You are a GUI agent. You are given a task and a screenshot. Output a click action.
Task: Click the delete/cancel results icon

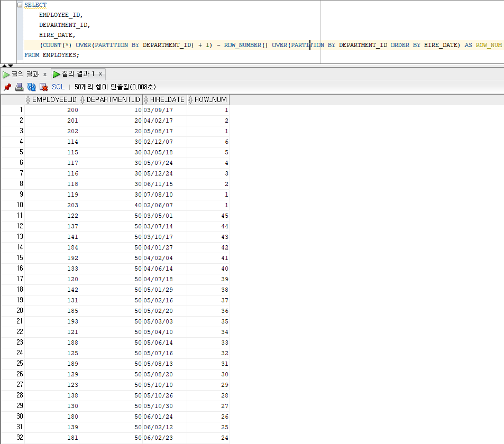tap(43, 87)
